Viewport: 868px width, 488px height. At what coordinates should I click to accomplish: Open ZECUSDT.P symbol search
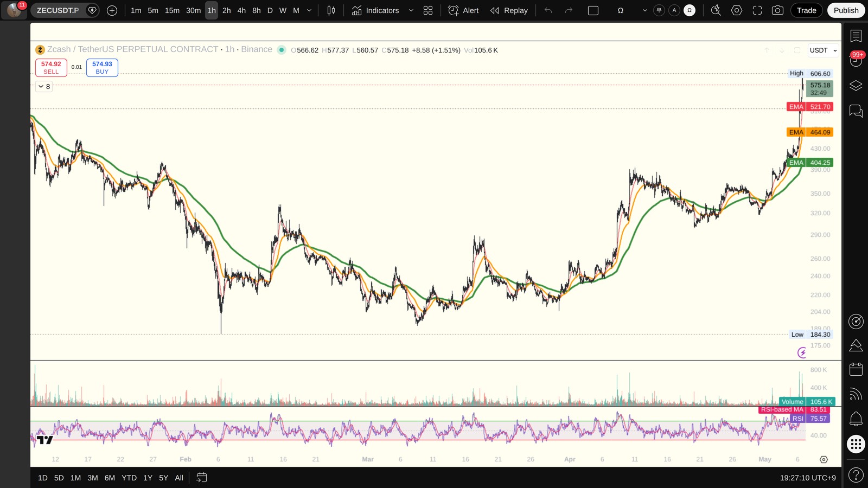(x=58, y=10)
